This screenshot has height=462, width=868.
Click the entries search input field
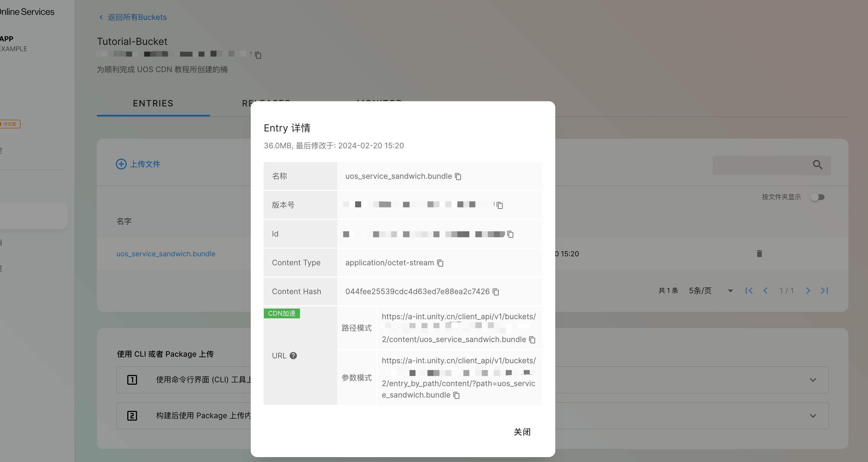(761, 165)
